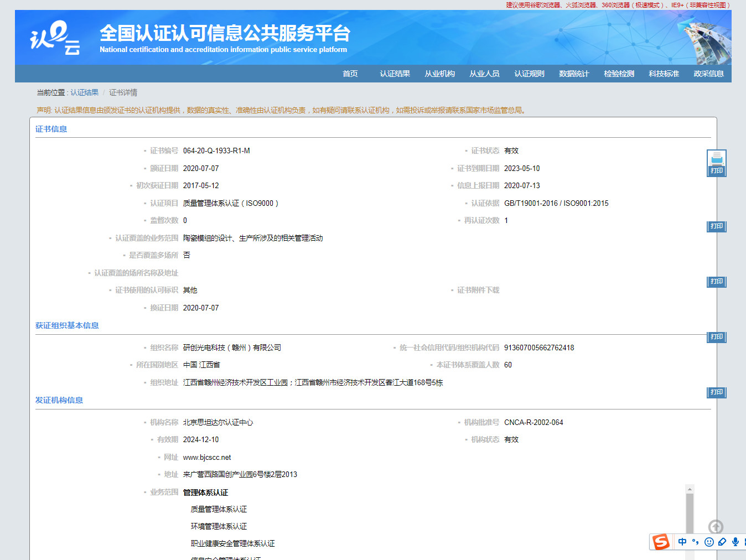Open the 科技标准 navigation item

point(664,74)
